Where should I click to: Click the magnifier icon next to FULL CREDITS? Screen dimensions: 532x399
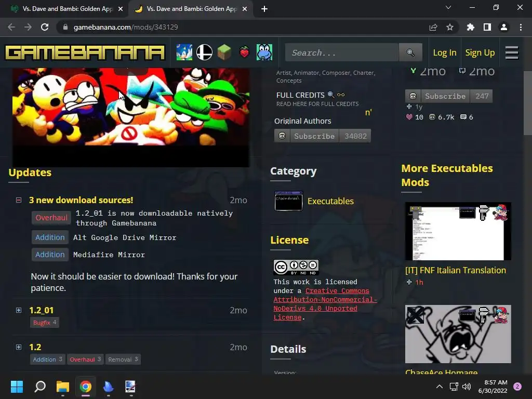point(331,95)
